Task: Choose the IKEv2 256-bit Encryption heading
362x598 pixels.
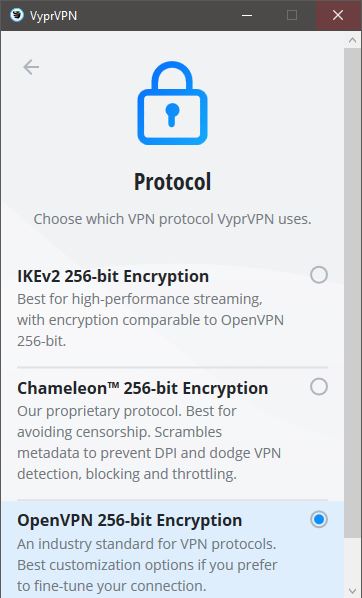Action: click(x=113, y=276)
